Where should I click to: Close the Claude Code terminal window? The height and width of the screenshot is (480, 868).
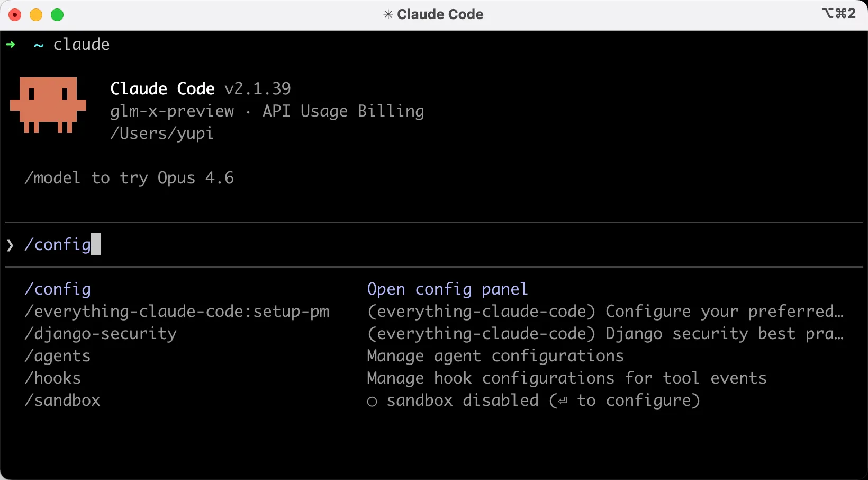[x=15, y=15]
